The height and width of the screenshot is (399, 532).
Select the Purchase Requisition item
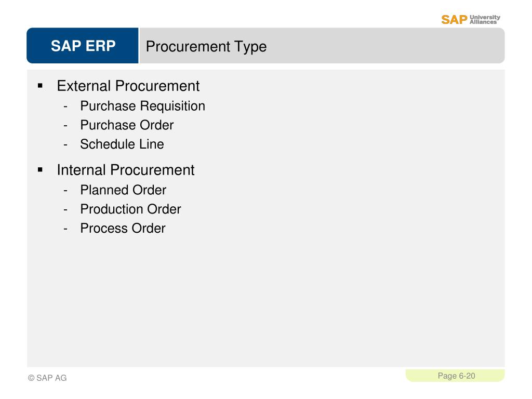click(142, 106)
